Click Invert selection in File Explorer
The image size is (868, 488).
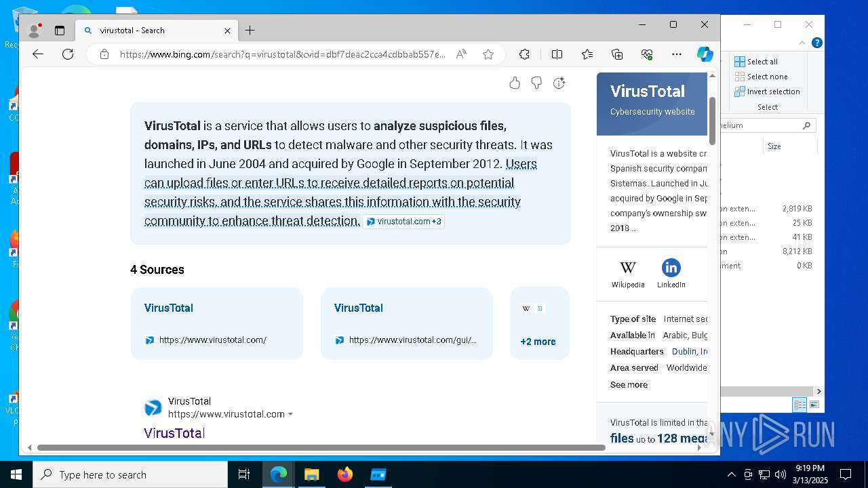click(767, 91)
